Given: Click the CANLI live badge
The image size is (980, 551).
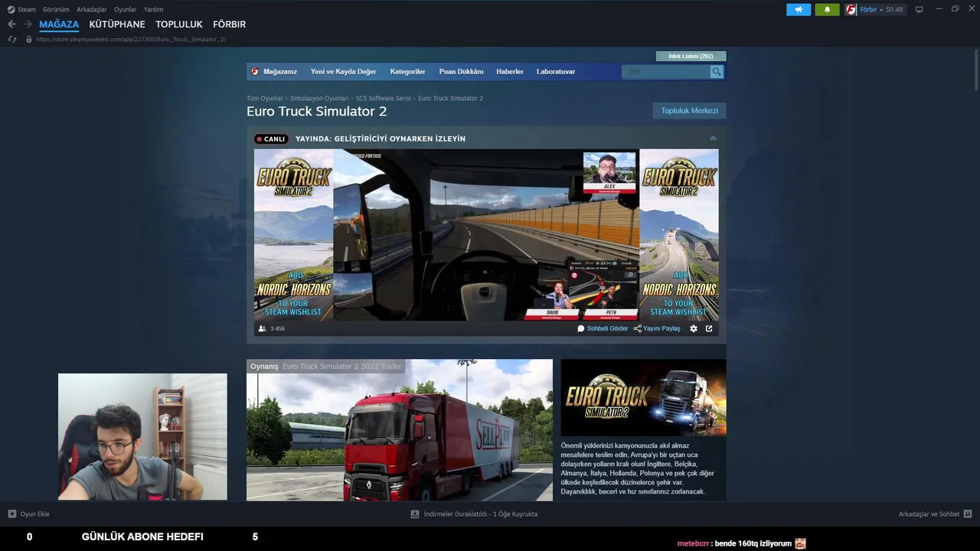Looking at the screenshot, I should click(x=271, y=139).
